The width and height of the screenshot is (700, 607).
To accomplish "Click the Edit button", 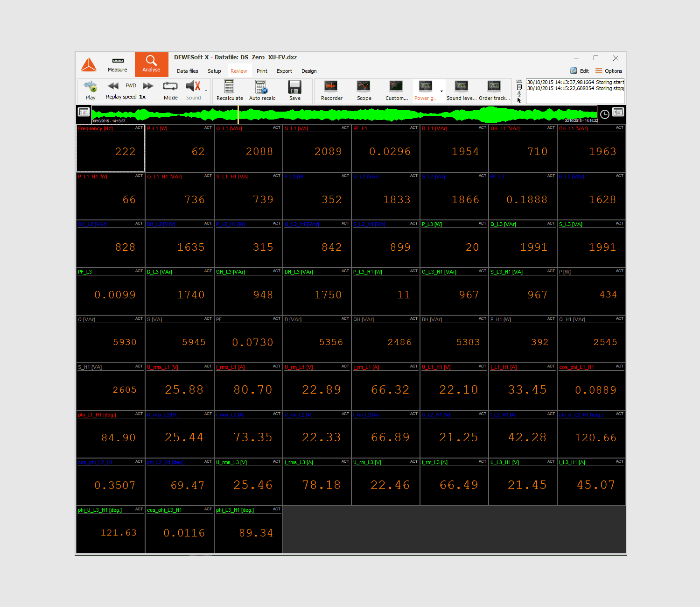I will [x=580, y=71].
